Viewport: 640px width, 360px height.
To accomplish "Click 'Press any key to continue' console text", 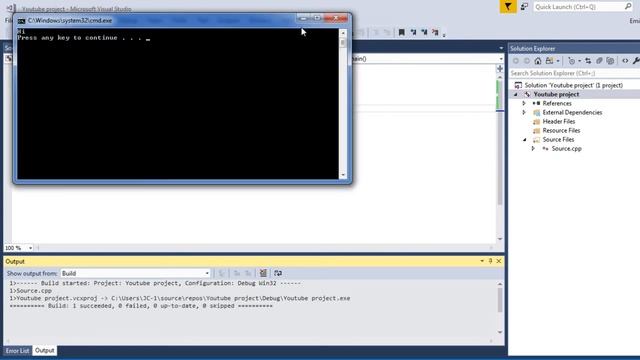I will point(79,38).
